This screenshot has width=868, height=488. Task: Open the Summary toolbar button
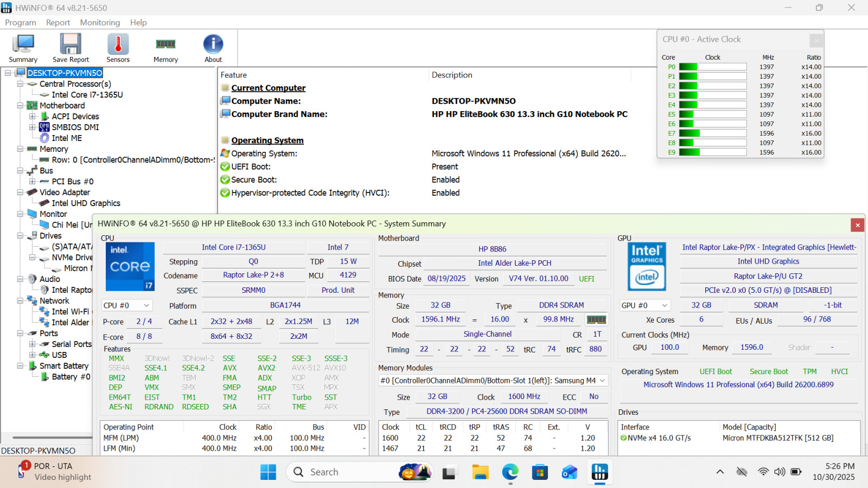tap(23, 48)
